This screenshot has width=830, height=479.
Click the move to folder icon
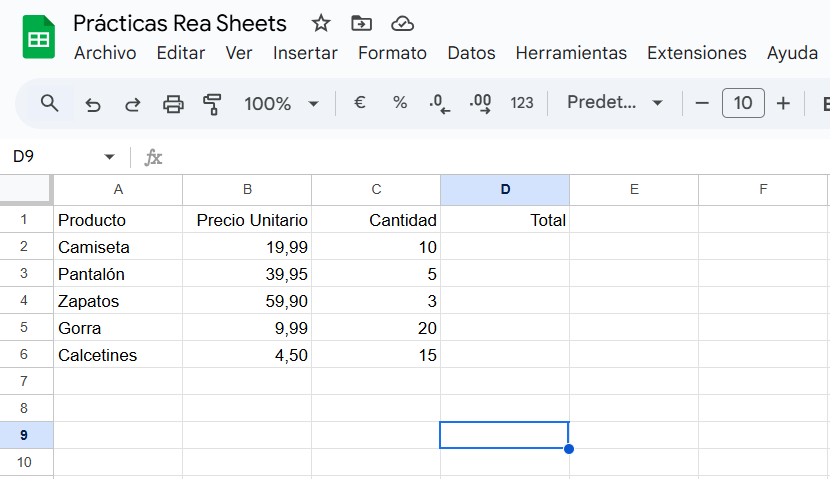click(361, 23)
